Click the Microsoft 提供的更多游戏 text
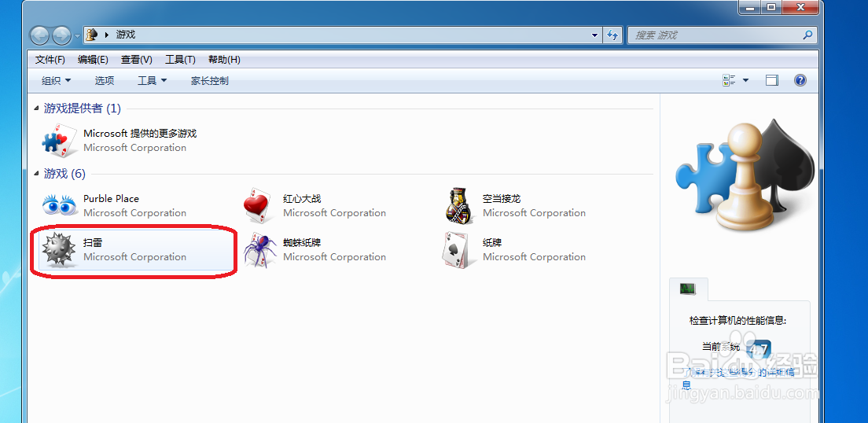The height and width of the screenshot is (423, 868). coord(140,134)
